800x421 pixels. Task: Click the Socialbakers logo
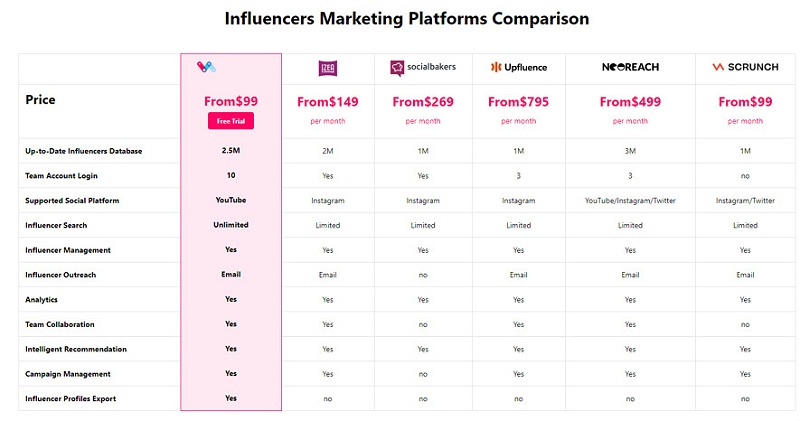423,67
